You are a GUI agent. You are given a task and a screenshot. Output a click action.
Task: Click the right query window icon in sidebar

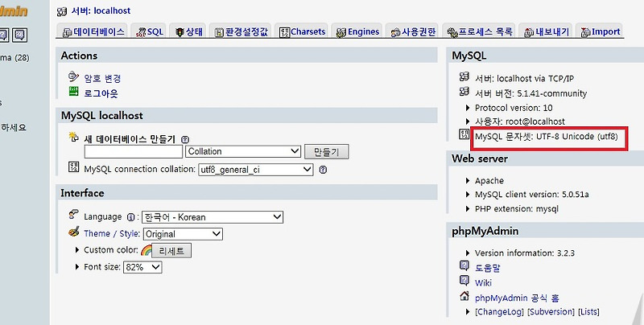[19, 35]
